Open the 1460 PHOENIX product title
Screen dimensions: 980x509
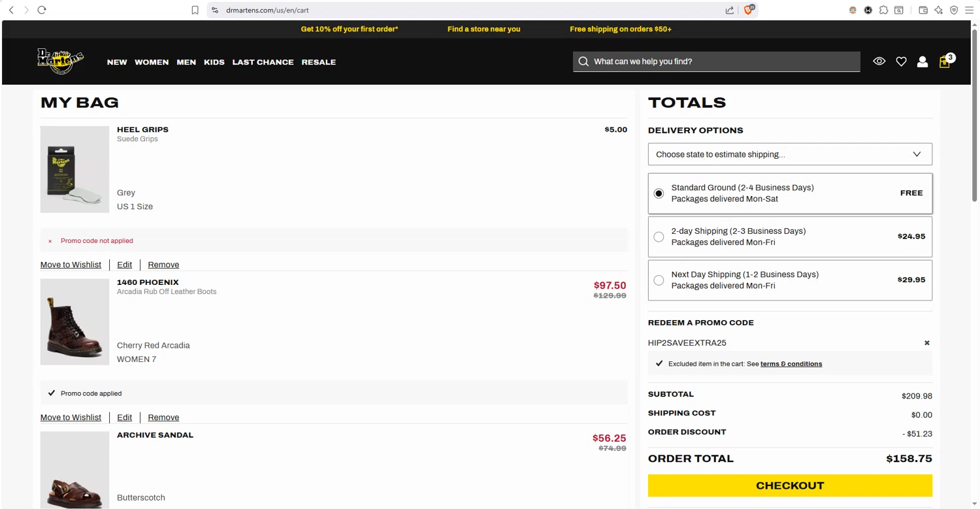coord(148,282)
